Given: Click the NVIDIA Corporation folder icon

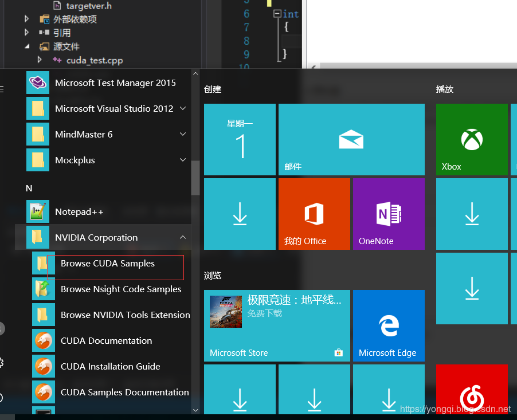Looking at the screenshot, I should click(38, 237).
